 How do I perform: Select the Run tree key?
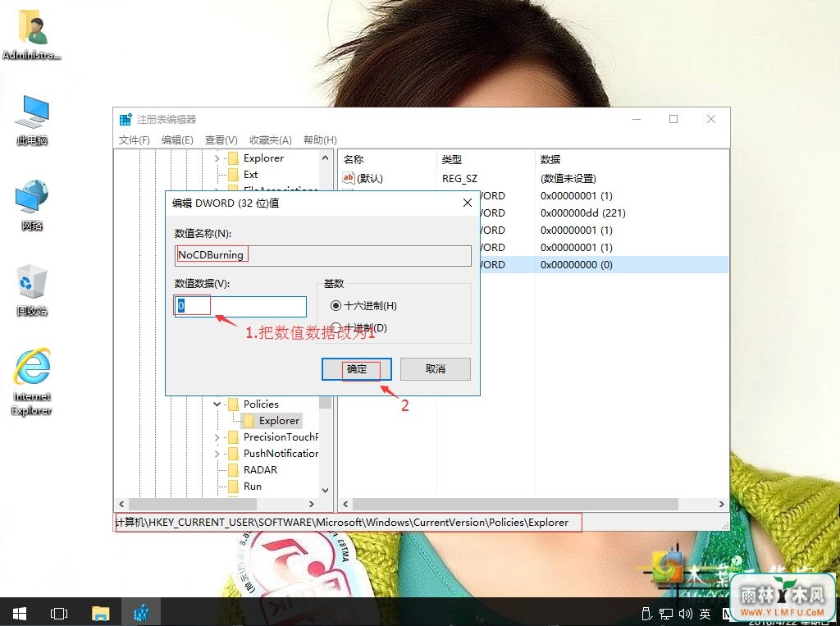point(253,487)
